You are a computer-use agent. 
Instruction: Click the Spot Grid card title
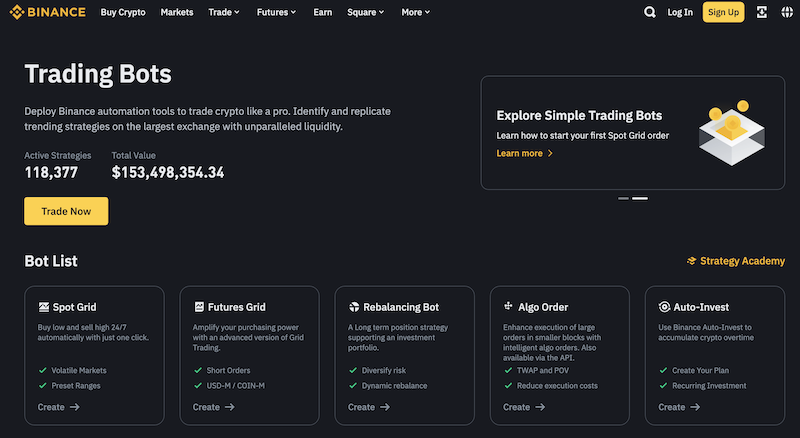(74, 307)
